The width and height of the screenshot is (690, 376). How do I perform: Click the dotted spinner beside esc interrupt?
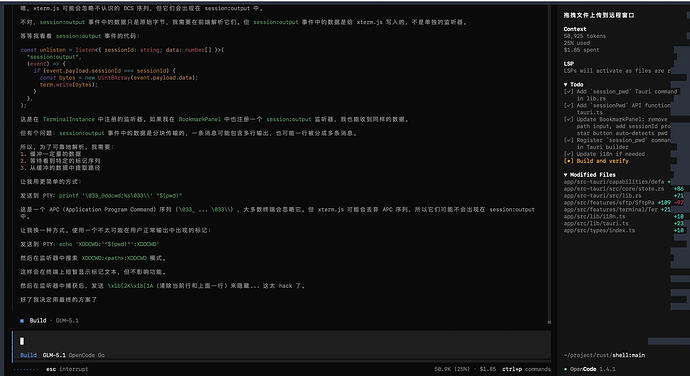point(27,369)
